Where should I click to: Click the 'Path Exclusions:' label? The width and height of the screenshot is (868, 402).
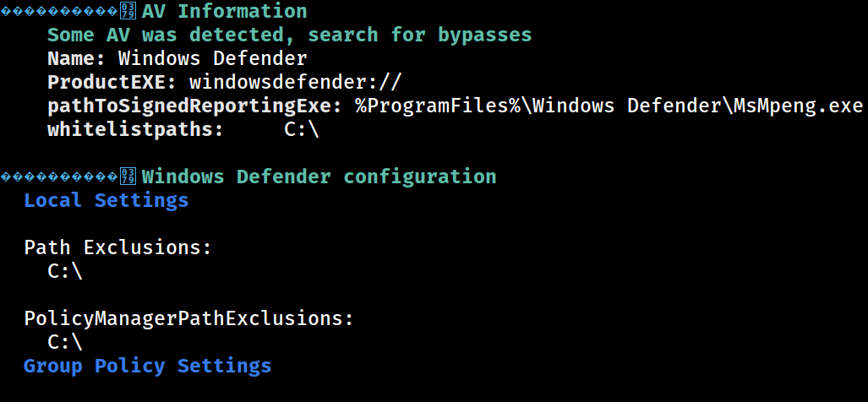tap(118, 247)
